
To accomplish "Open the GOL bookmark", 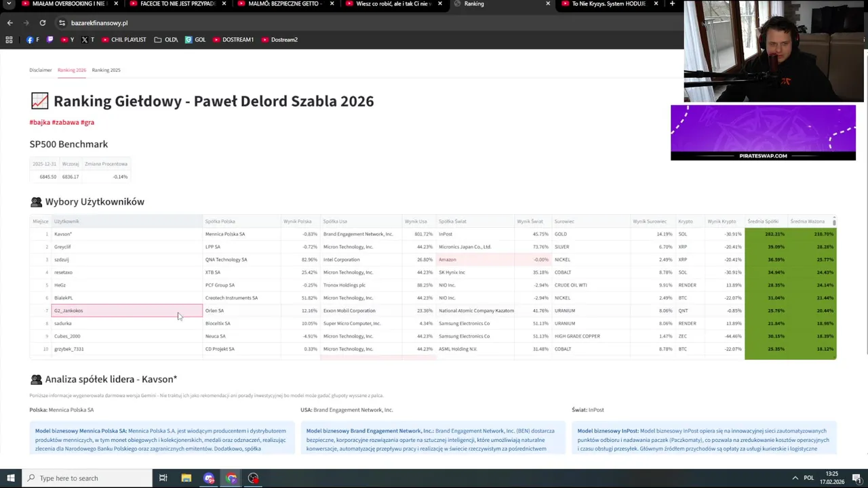I will click(x=195, y=39).
